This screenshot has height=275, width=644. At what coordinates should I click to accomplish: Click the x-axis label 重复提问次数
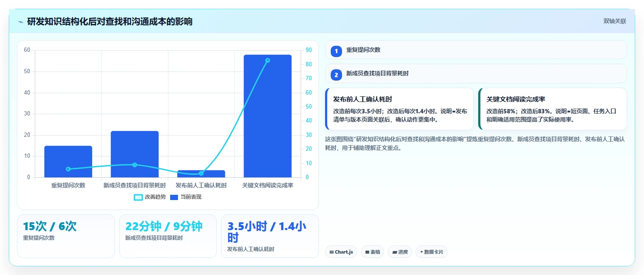point(68,185)
